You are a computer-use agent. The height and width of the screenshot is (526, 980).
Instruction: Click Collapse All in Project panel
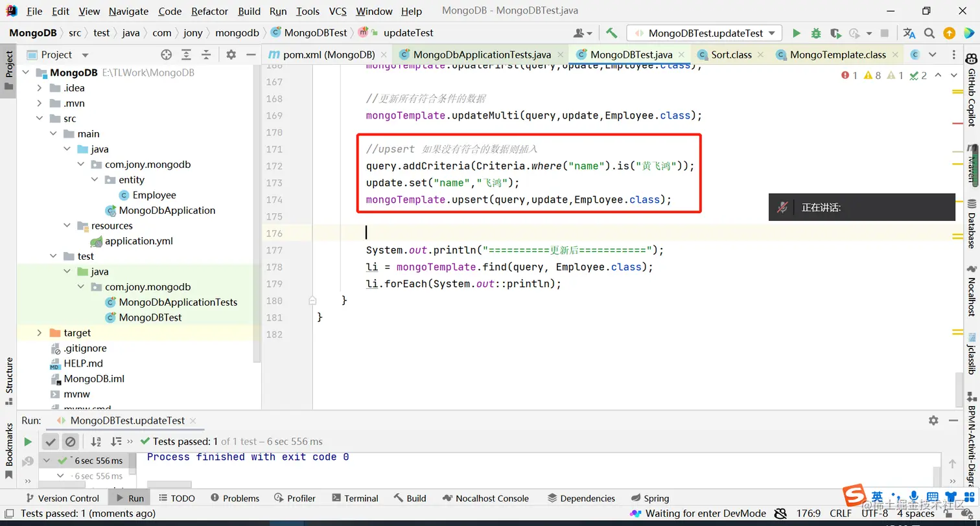[206, 54]
